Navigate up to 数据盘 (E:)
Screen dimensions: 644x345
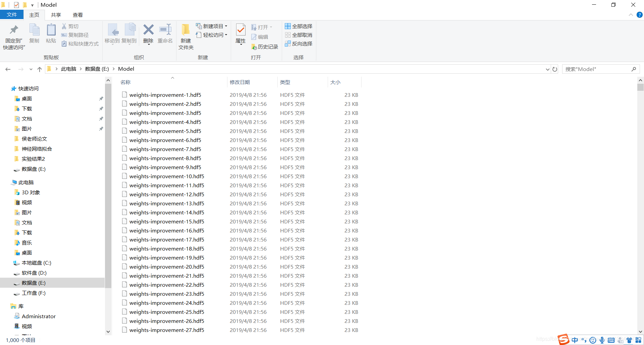[97, 69]
